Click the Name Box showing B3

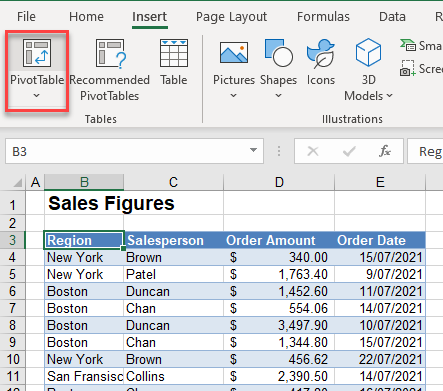pos(127,151)
